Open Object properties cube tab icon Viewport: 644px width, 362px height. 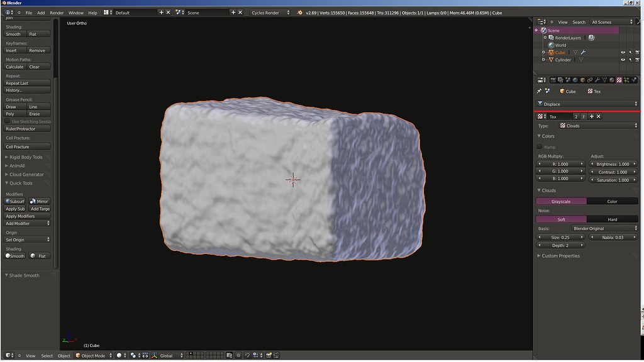[582, 80]
